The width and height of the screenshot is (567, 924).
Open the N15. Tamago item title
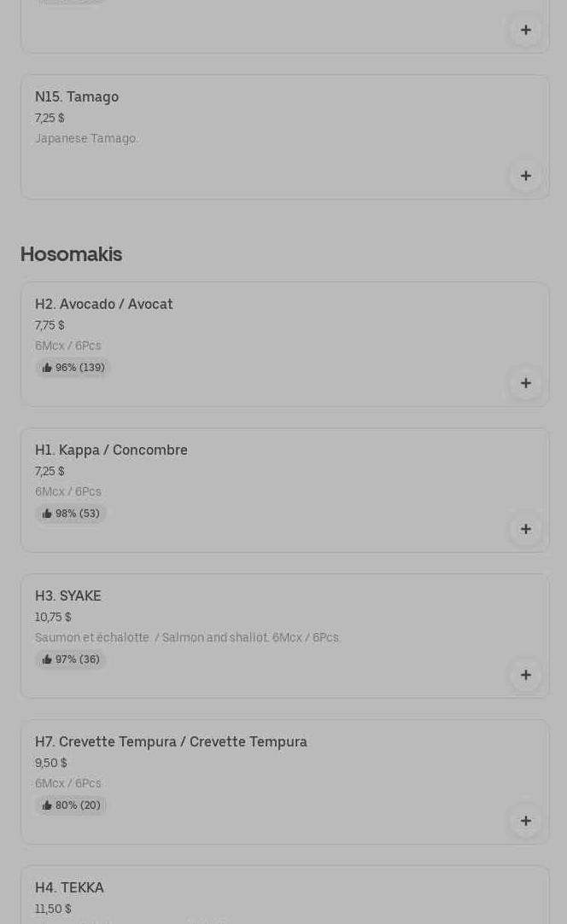(77, 96)
